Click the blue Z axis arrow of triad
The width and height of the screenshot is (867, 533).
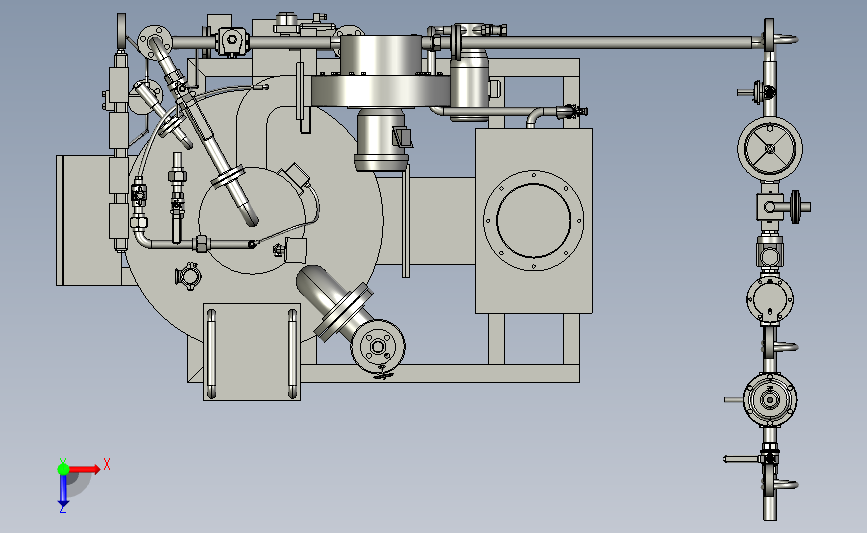(63, 491)
